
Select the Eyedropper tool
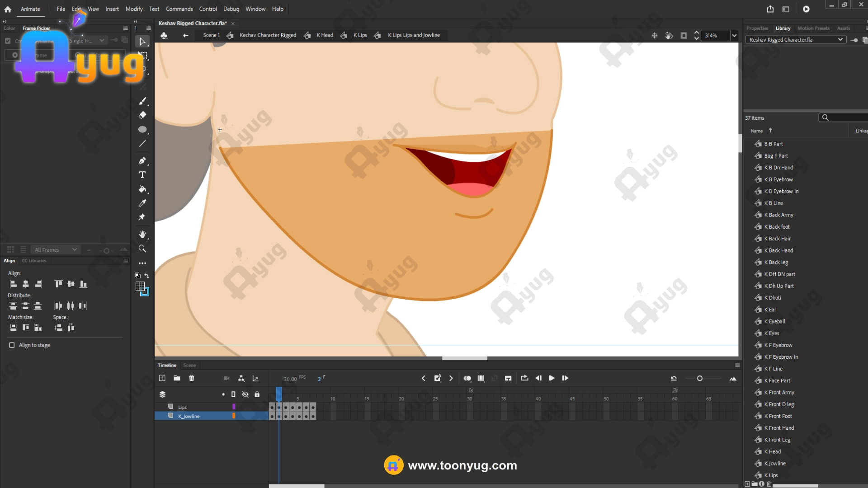point(142,203)
